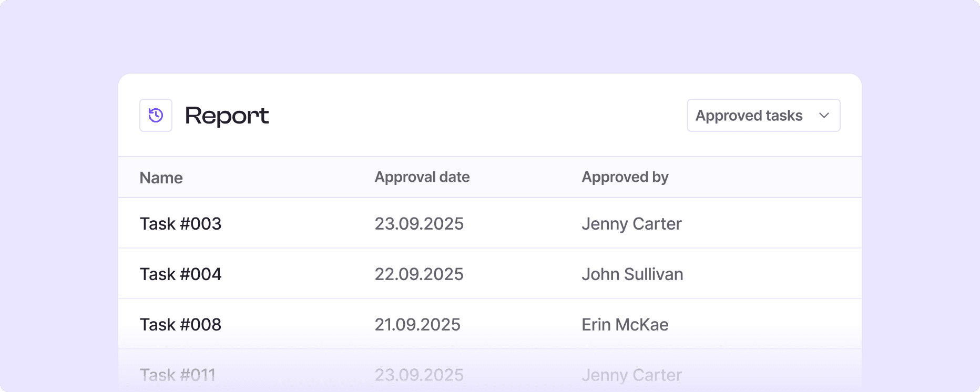Open the Approved tasks dropdown
The height and width of the screenshot is (392, 980).
[763, 115]
